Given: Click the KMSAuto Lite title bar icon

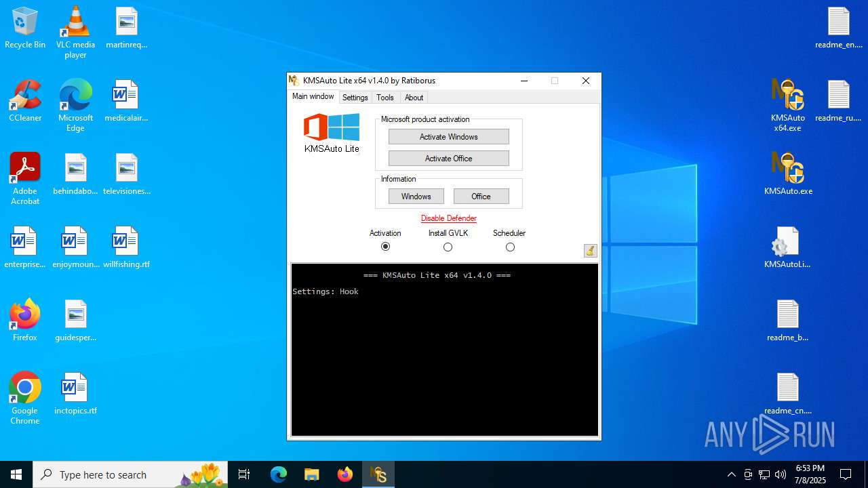Looking at the screenshot, I should (294, 81).
